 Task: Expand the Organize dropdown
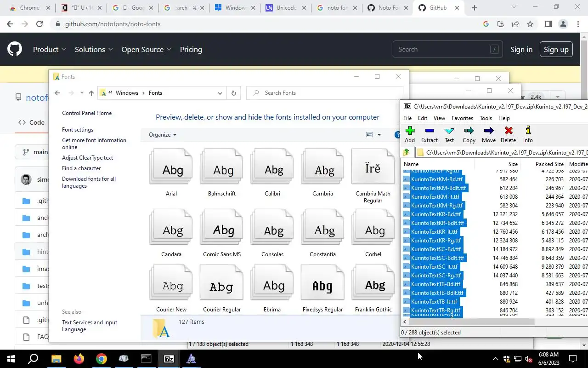pyautogui.click(x=163, y=135)
